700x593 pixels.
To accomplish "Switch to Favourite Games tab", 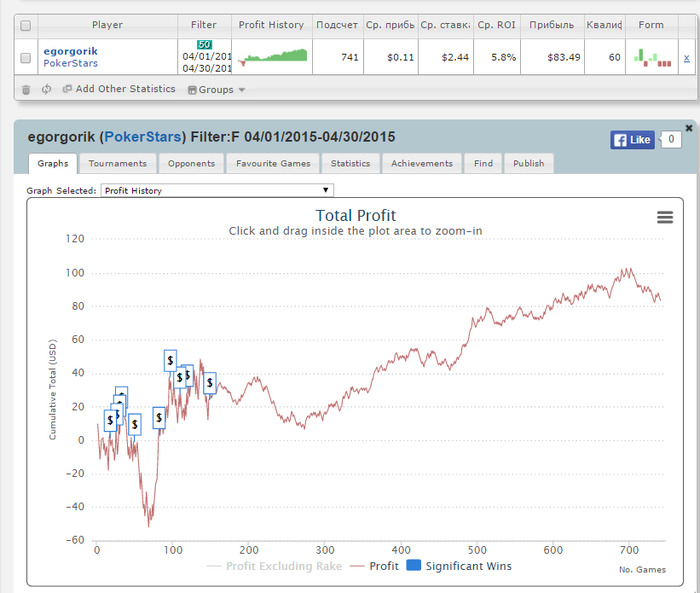I will 273,163.
